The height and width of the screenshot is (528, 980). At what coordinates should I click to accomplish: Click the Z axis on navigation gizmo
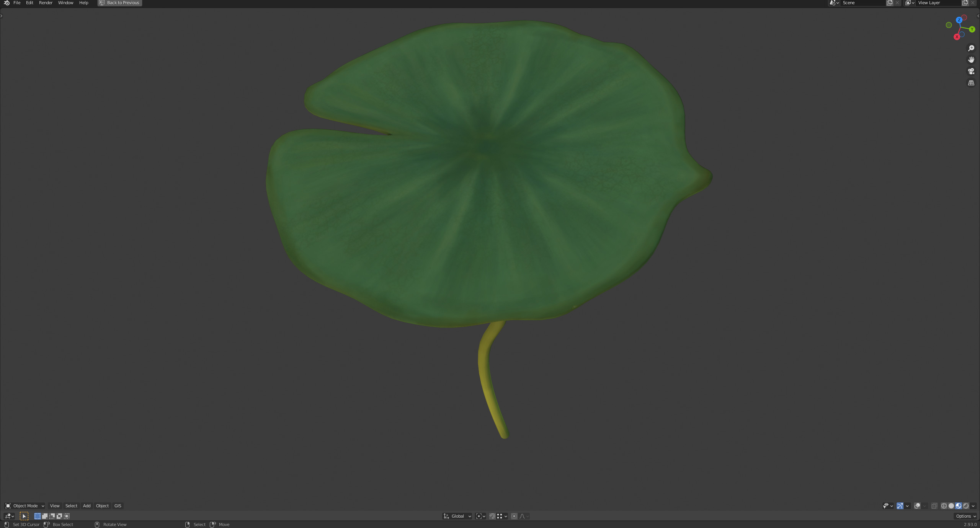pos(959,20)
